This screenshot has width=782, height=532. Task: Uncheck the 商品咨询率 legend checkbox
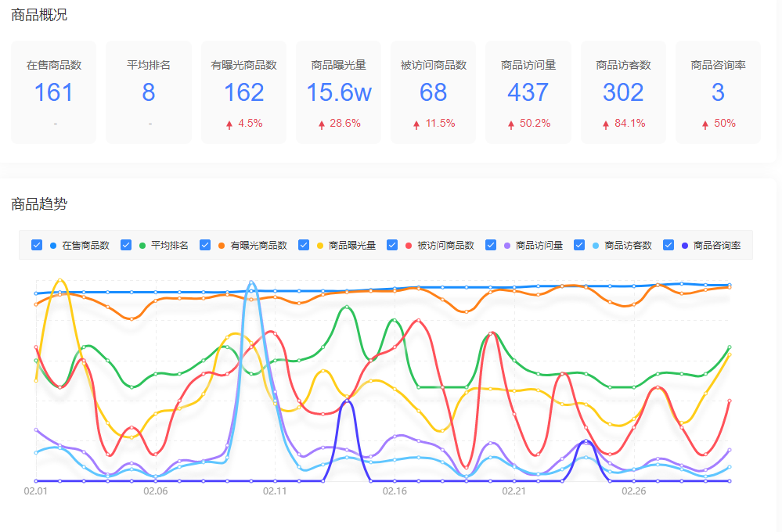click(668, 245)
